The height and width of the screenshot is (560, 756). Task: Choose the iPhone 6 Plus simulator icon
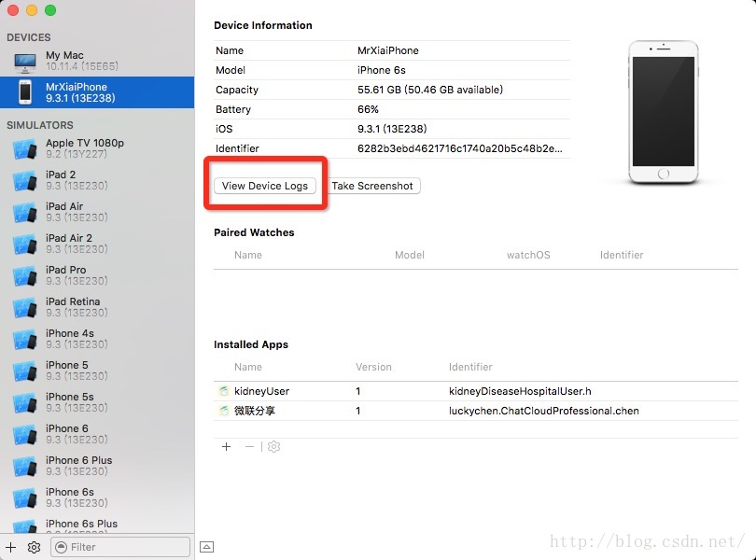(x=25, y=467)
